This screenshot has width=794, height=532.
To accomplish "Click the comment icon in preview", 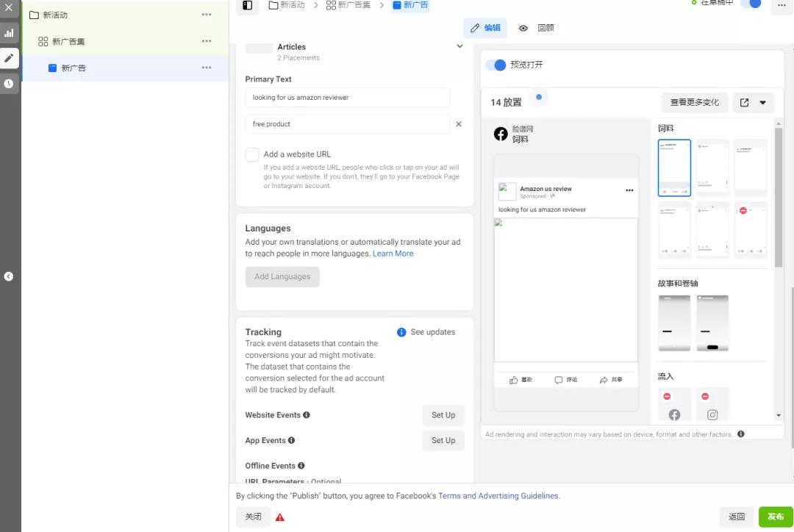I will pos(559,380).
